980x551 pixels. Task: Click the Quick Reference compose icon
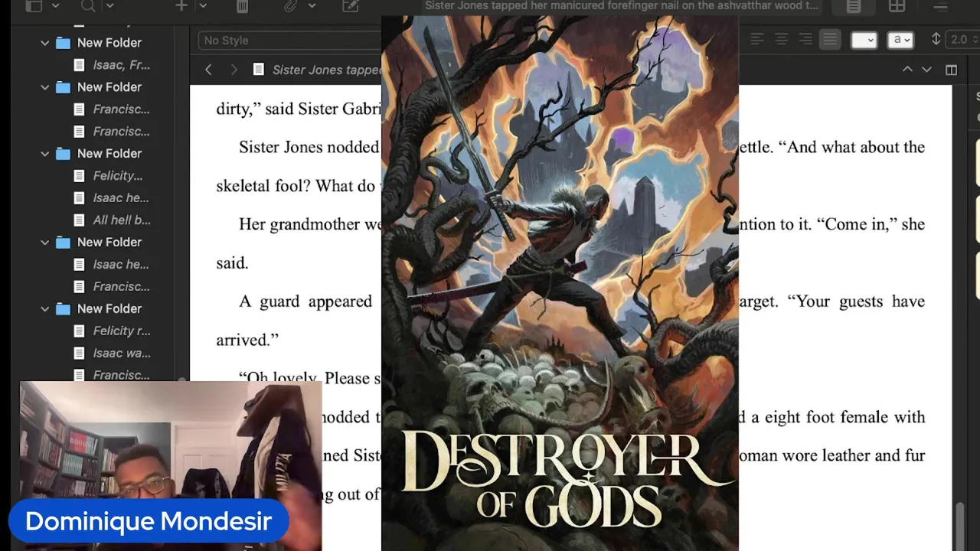coord(351,6)
